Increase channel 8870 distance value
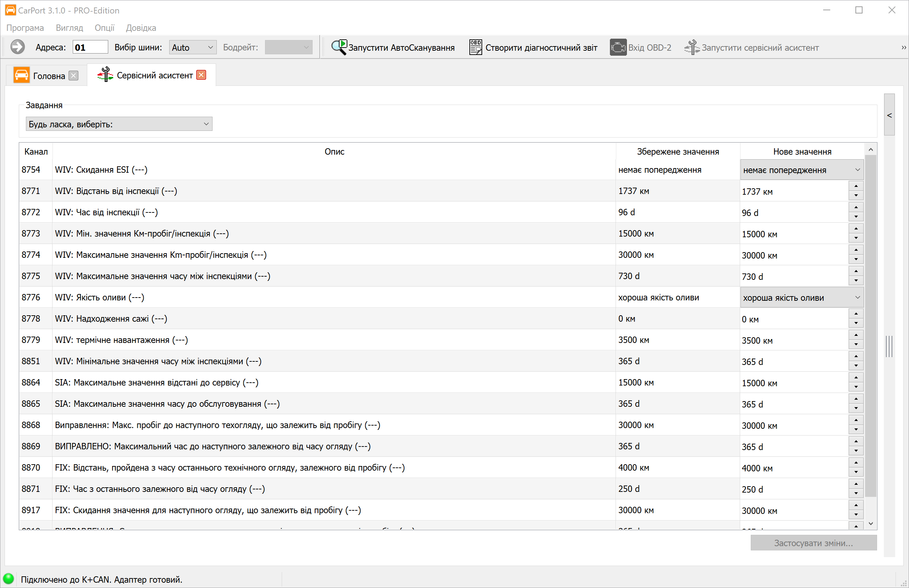 click(856, 462)
